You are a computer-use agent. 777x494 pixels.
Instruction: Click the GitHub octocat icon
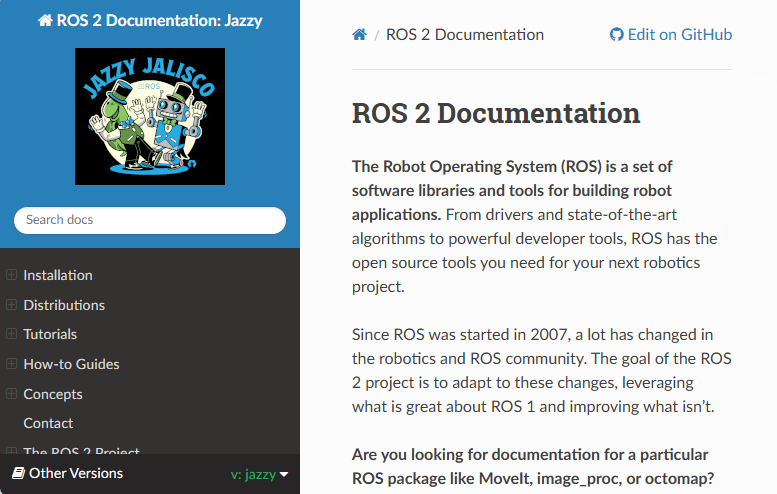pos(616,35)
